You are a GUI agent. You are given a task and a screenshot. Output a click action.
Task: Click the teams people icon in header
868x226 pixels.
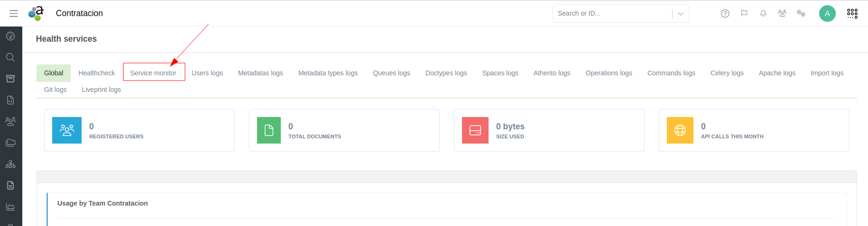click(782, 13)
